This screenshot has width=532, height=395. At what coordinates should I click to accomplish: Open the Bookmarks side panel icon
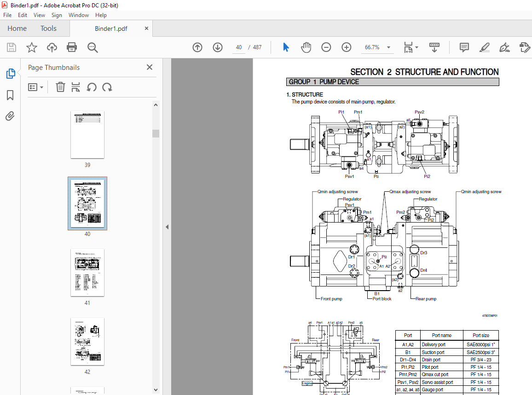click(x=10, y=95)
